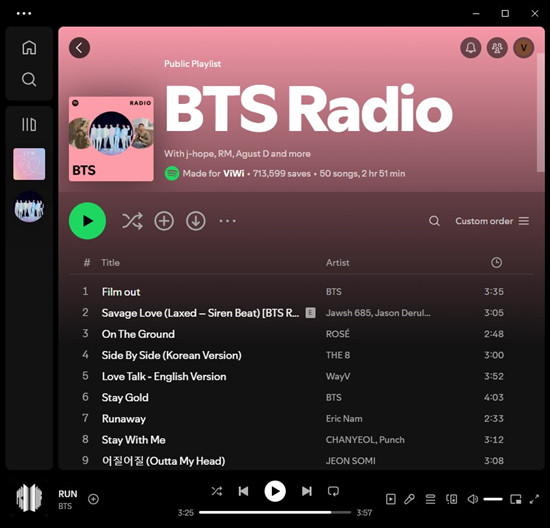Add RUN to Liked Songs

pyautogui.click(x=93, y=499)
